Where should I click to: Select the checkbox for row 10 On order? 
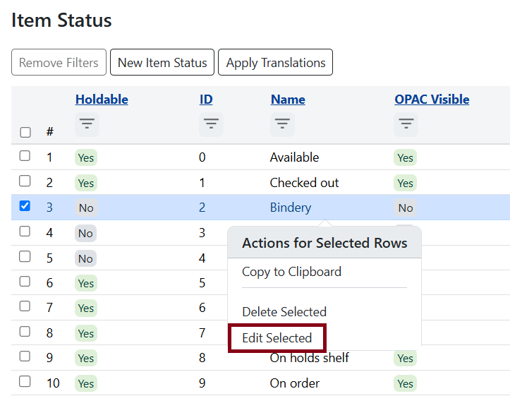(25, 382)
